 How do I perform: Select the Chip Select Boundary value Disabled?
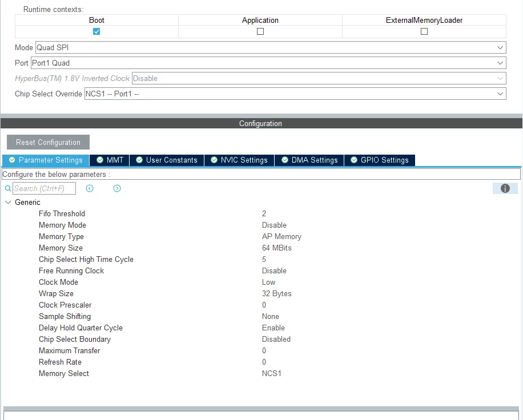pos(276,339)
